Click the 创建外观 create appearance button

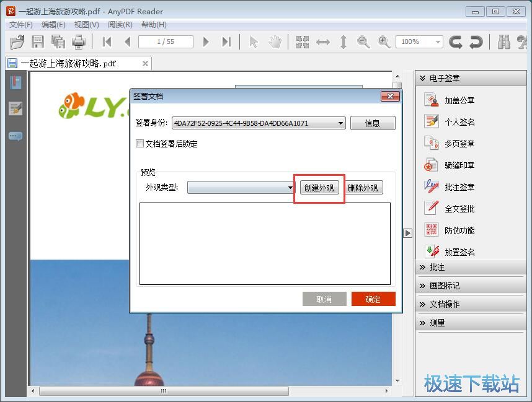click(319, 188)
